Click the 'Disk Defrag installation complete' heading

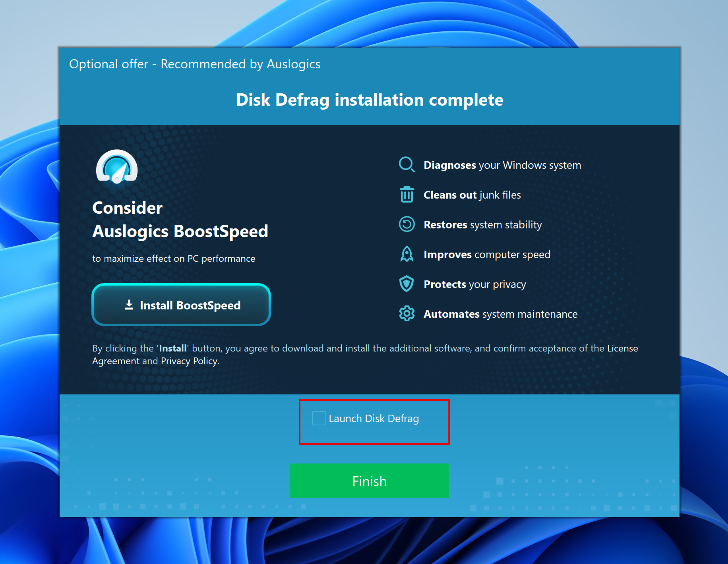pyautogui.click(x=370, y=100)
